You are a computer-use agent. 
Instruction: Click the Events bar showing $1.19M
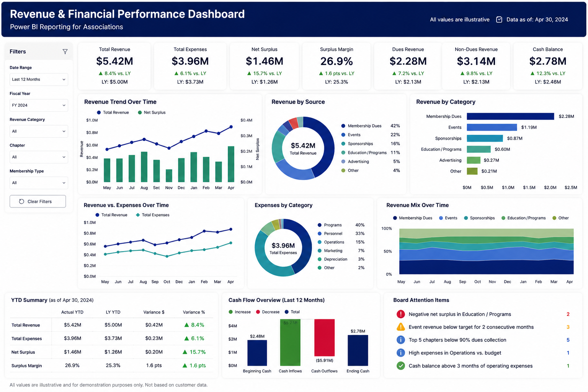click(492, 127)
